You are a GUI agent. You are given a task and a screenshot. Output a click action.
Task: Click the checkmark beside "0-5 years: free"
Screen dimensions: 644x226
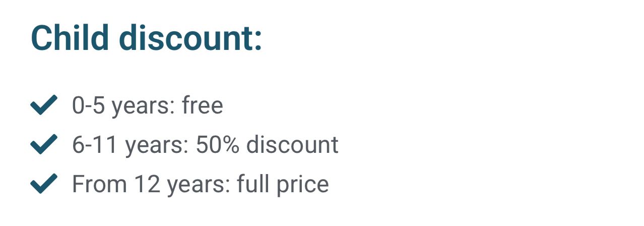[44, 106]
